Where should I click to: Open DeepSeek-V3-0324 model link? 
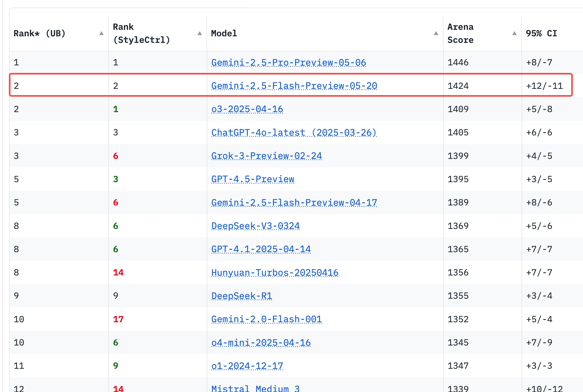point(255,226)
